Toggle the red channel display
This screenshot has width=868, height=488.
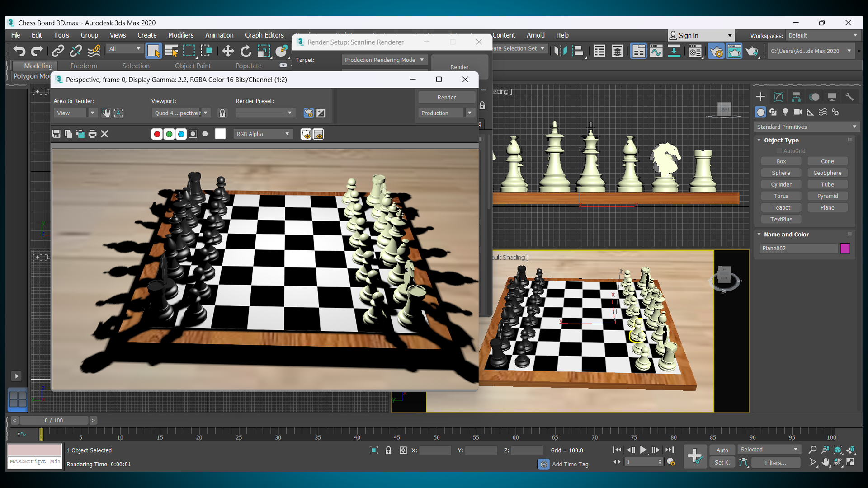pyautogui.click(x=157, y=134)
